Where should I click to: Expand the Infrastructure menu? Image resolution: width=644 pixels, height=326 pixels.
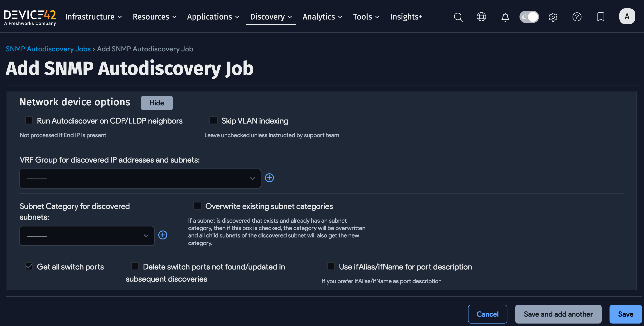(x=93, y=17)
